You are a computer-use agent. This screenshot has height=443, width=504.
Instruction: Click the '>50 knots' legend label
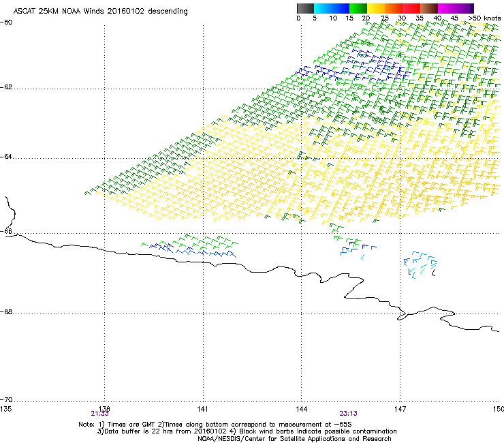484,18
